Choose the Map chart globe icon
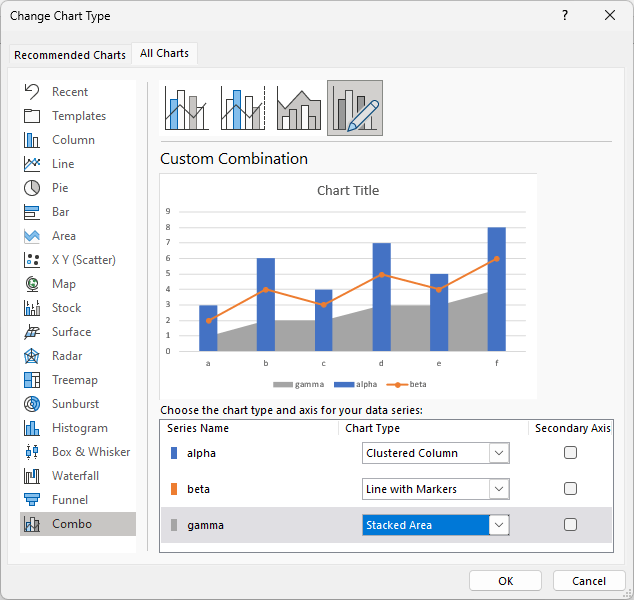Screen dimensions: 634x600 pyautogui.click(x=32, y=284)
